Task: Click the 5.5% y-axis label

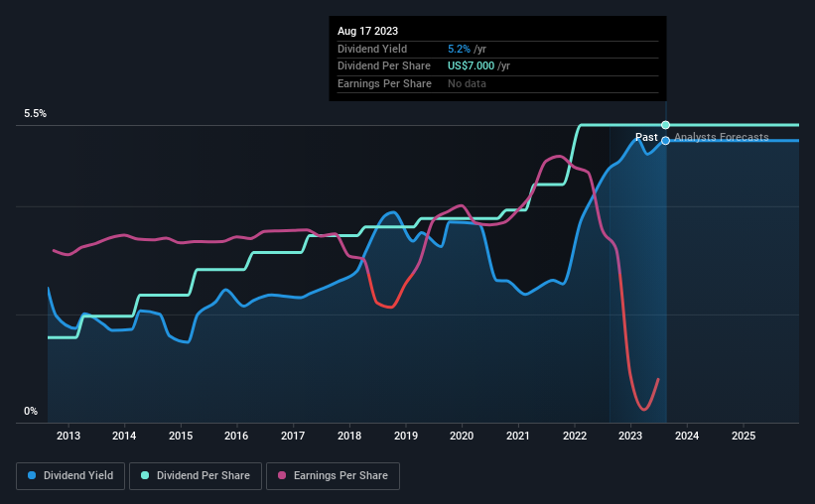Action: [x=35, y=114]
